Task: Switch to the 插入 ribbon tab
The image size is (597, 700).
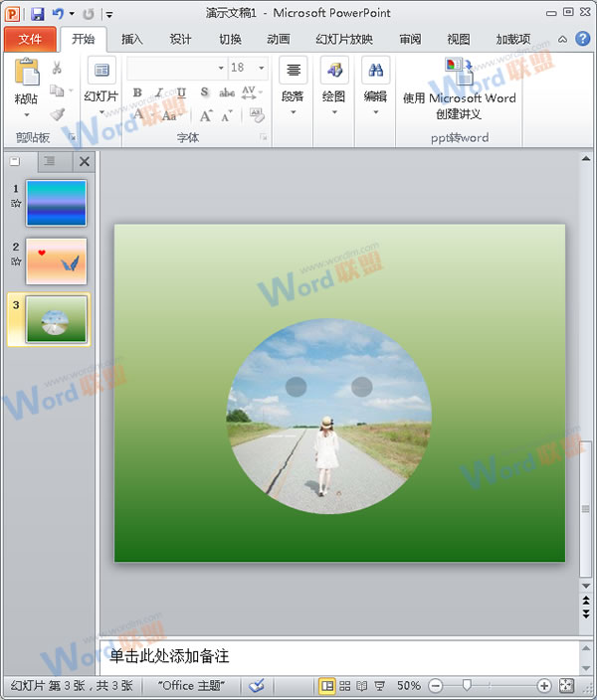Action: point(131,40)
